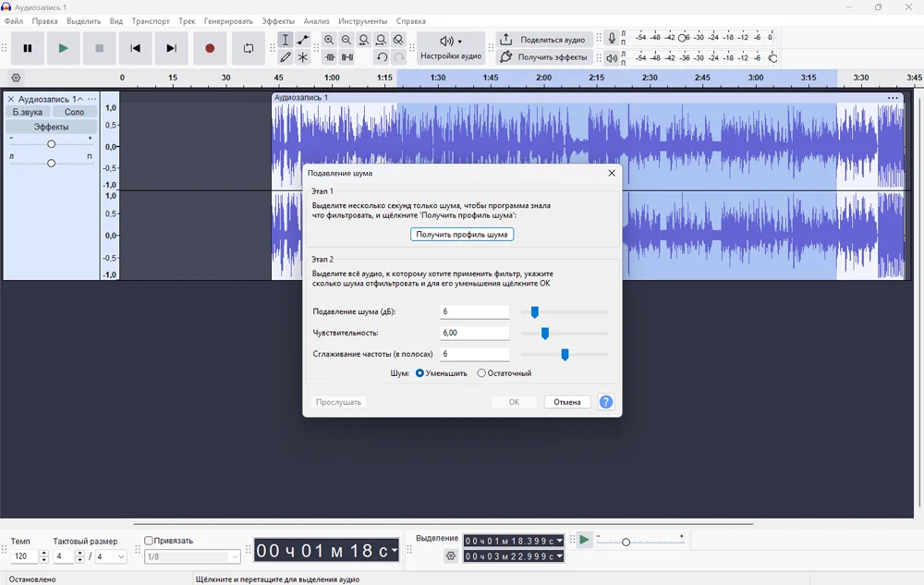Click the 'Получить профиль шума' button
This screenshot has height=585, width=924.
(x=462, y=235)
